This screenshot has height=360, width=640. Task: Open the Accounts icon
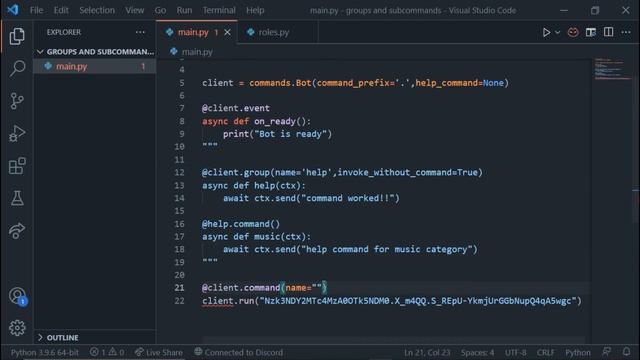[x=18, y=296]
